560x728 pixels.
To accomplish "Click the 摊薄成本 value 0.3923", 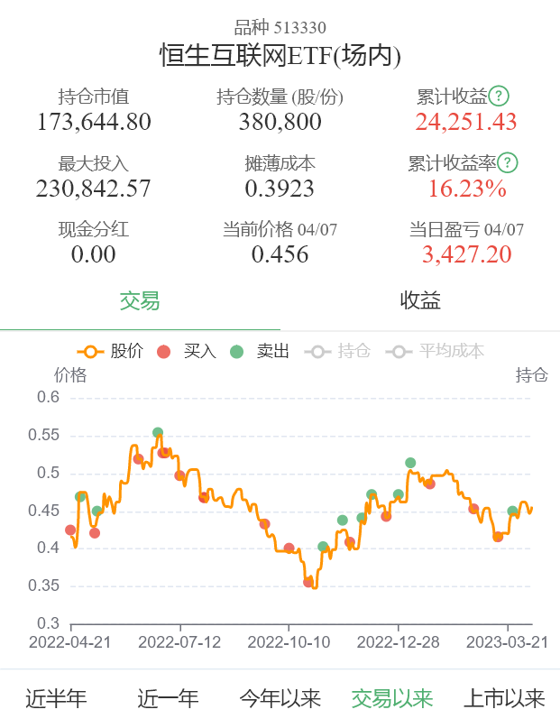I will point(280,189).
